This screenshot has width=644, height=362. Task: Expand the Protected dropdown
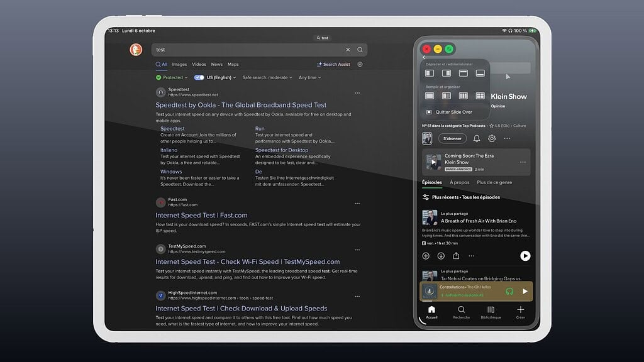click(172, 77)
